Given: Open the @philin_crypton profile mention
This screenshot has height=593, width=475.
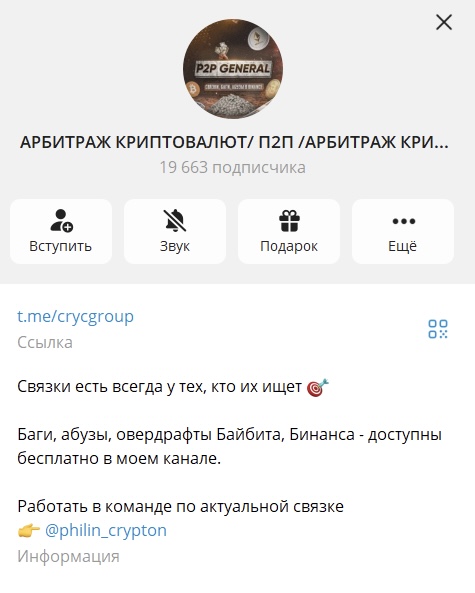Looking at the screenshot, I should pyautogui.click(x=106, y=530).
